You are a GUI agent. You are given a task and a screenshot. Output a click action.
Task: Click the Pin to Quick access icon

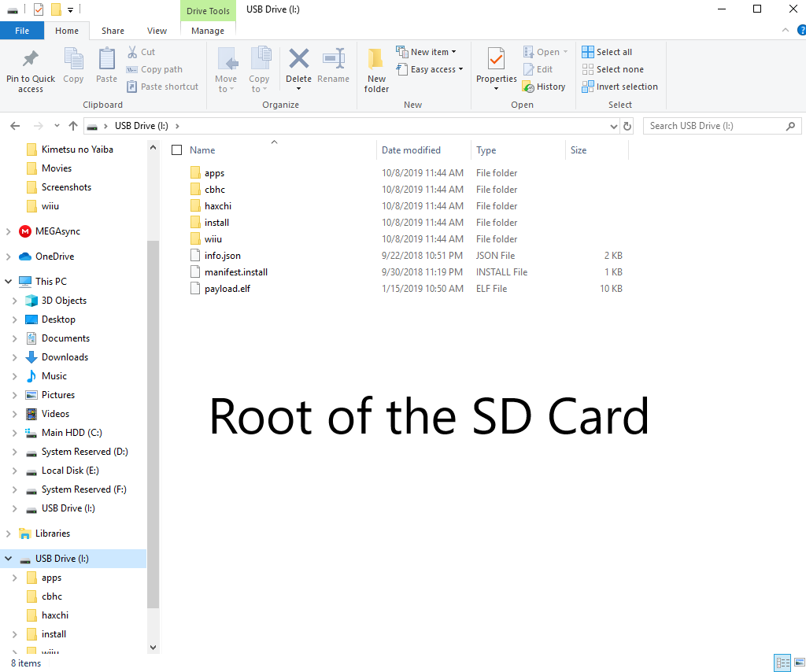tap(31, 58)
